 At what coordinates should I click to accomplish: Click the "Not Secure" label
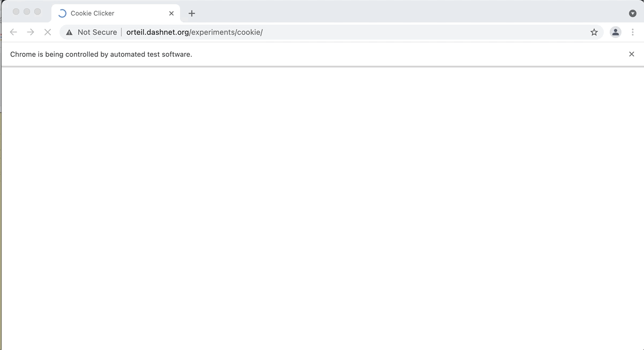(97, 32)
